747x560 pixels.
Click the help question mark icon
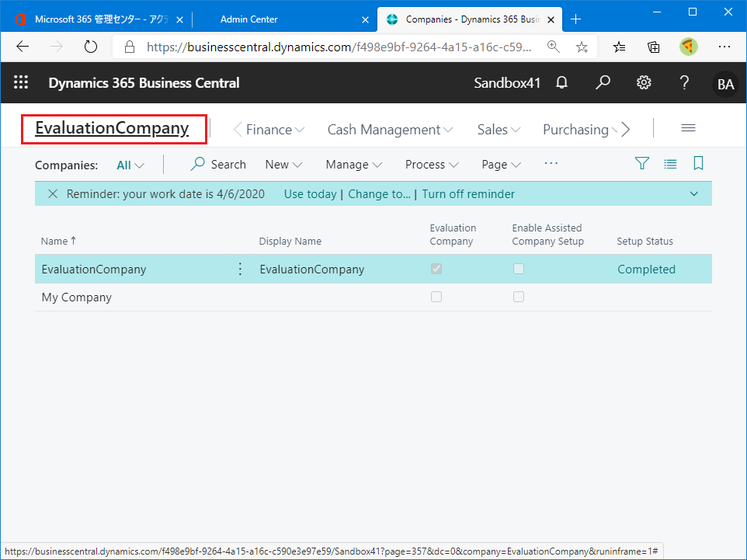[684, 83]
